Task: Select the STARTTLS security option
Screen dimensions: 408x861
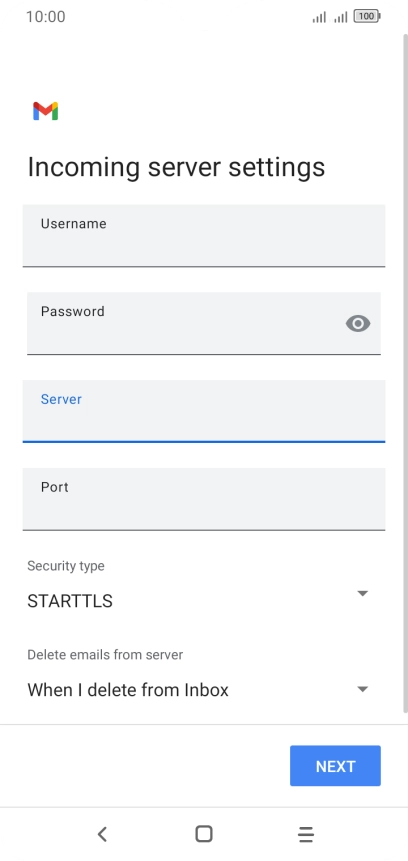Action: [70, 601]
